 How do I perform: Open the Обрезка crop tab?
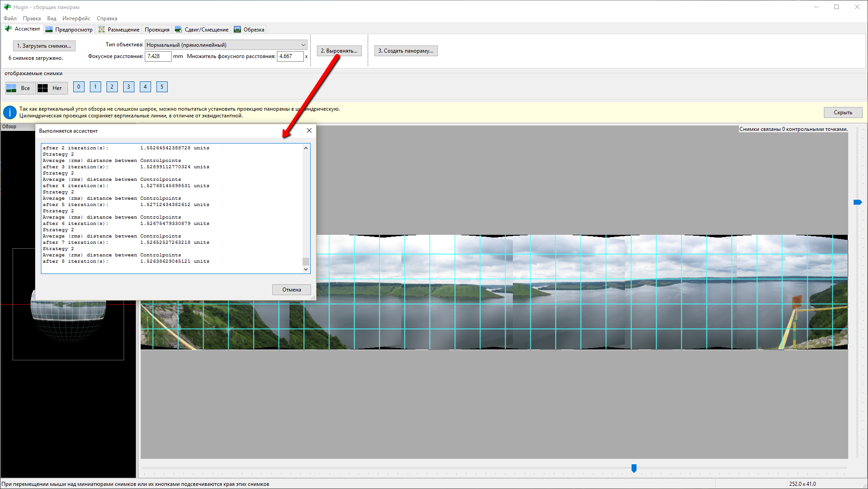[249, 30]
